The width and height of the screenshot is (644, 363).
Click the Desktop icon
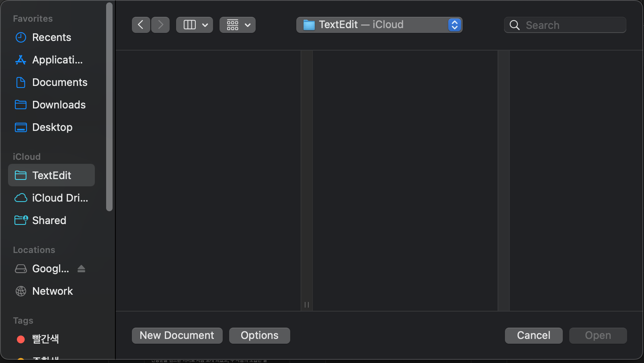point(21,127)
